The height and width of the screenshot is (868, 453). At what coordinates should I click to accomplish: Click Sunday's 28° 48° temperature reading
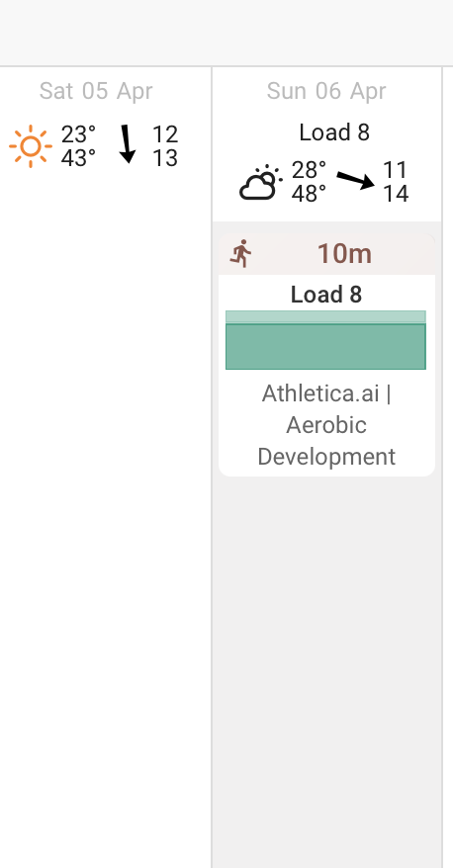click(309, 182)
